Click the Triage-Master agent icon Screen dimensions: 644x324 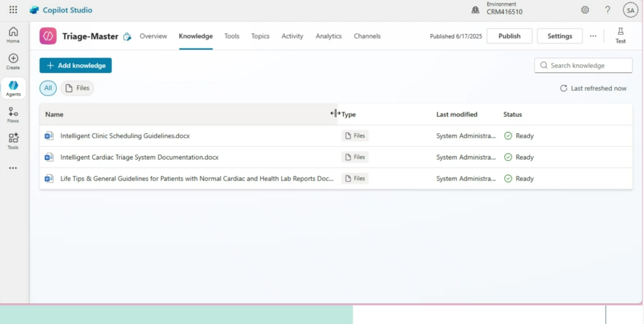(48, 36)
